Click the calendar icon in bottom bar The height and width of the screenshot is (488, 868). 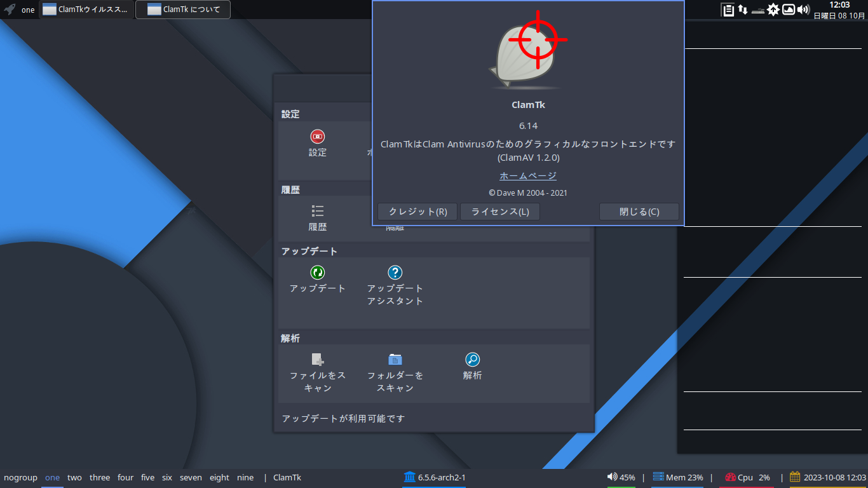point(795,477)
